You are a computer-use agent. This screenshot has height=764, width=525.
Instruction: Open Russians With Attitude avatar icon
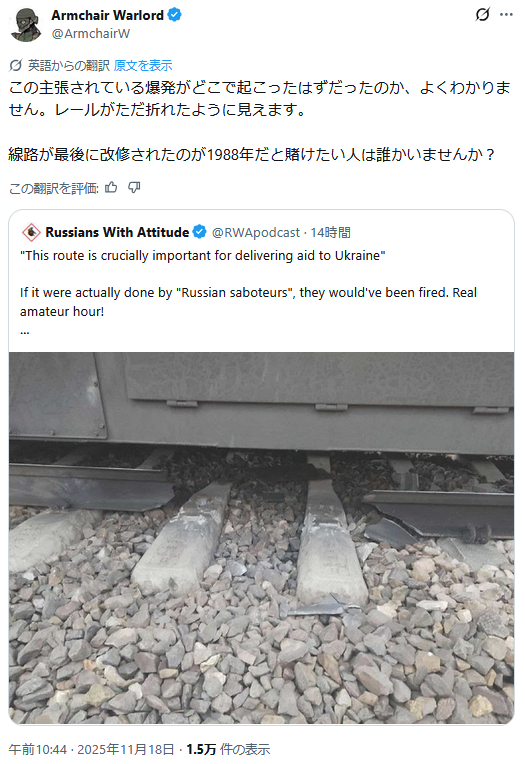(x=31, y=232)
